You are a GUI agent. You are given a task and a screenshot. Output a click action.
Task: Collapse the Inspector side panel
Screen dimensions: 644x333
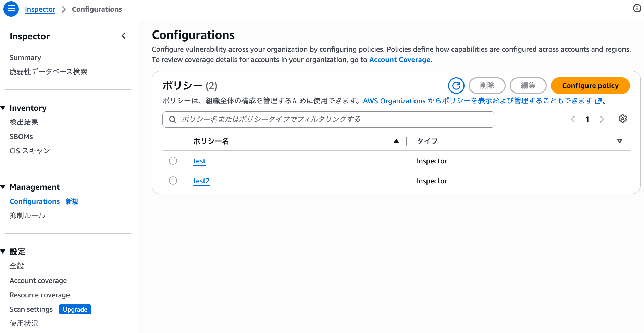point(124,36)
